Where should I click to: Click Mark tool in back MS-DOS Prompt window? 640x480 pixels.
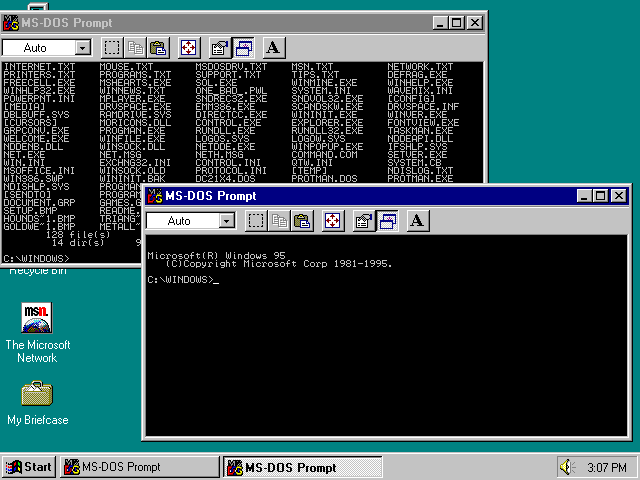pos(112,48)
